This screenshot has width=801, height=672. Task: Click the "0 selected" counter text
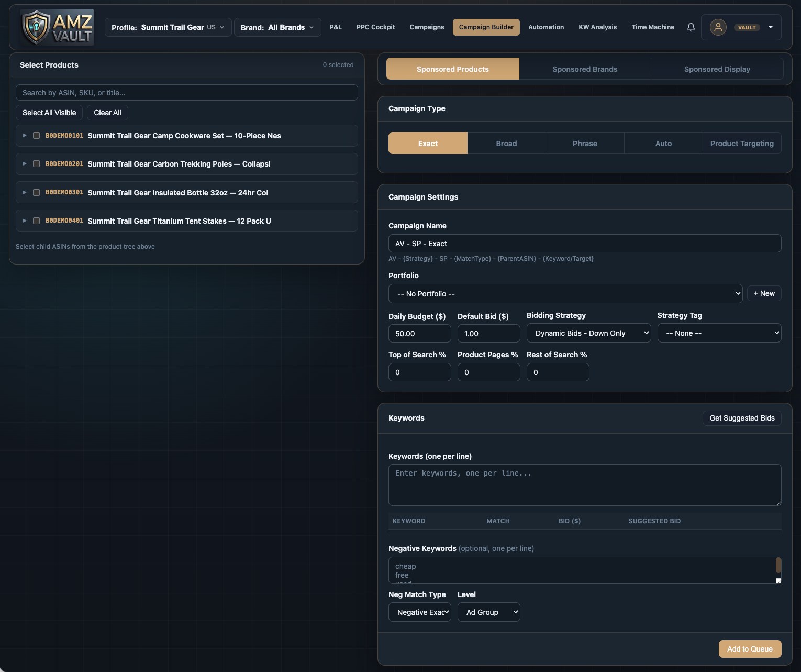point(338,65)
